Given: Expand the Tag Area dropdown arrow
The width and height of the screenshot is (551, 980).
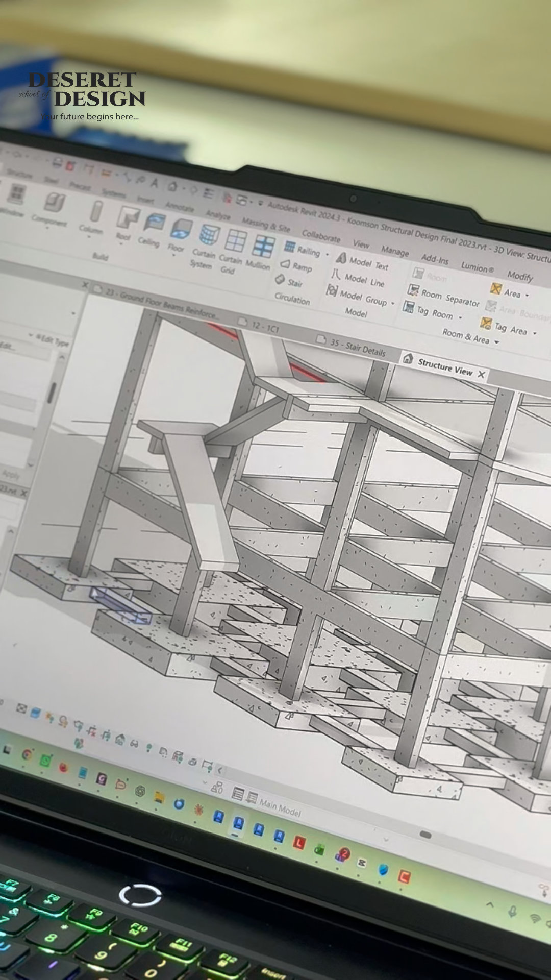Looking at the screenshot, I should [x=535, y=333].
